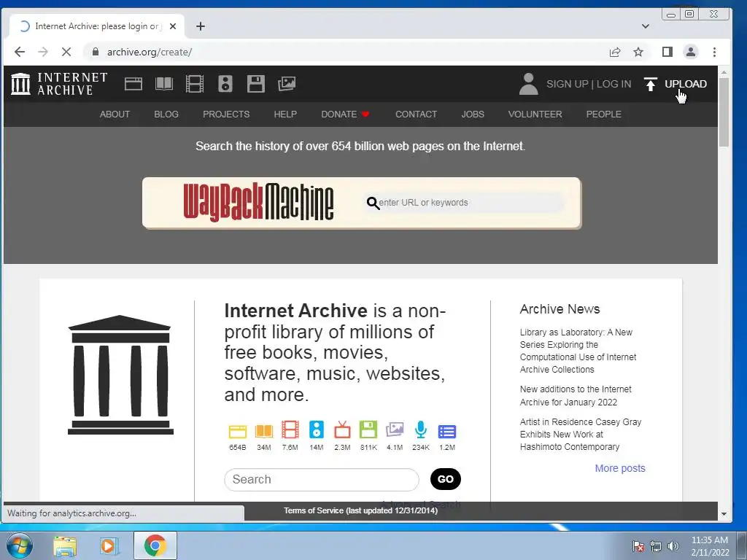Click the scrollbar down arrow

point(724,514)
